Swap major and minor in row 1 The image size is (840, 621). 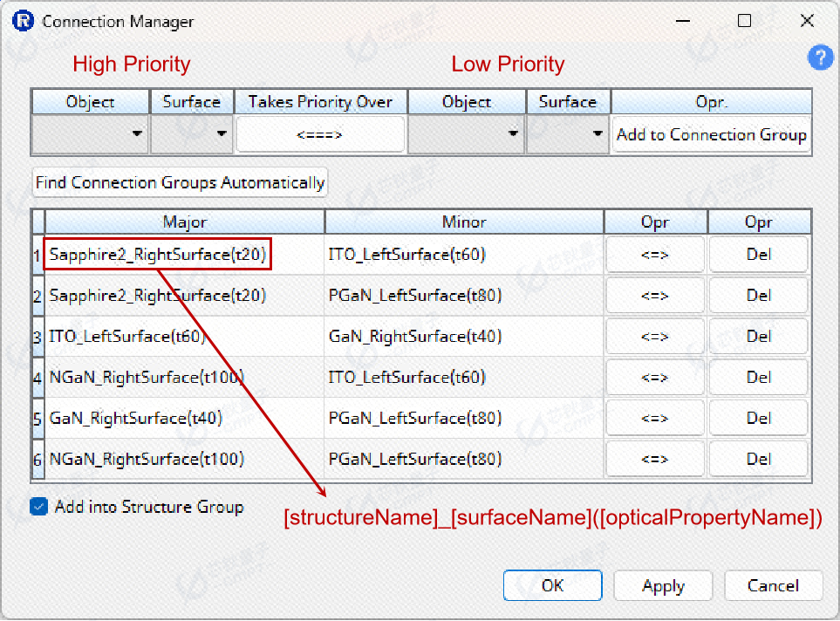coord(654,255)
